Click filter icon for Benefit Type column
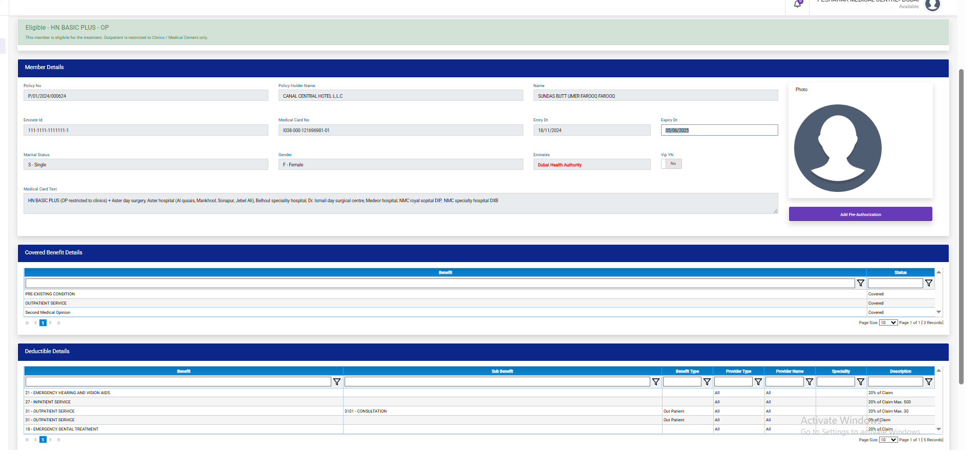980x475 pixels. point(707,382)
